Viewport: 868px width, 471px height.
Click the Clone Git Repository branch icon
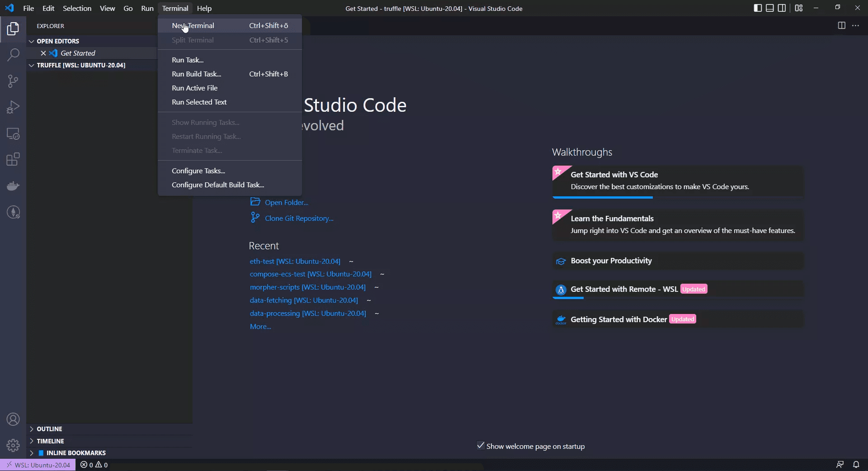(x=255, y=218)
